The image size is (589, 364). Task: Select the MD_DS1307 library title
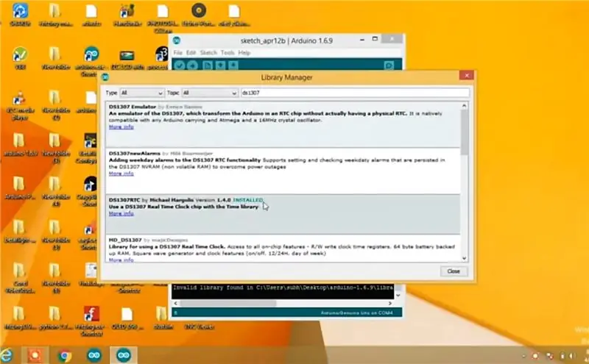pyautogui.click(x=125, y=240)
